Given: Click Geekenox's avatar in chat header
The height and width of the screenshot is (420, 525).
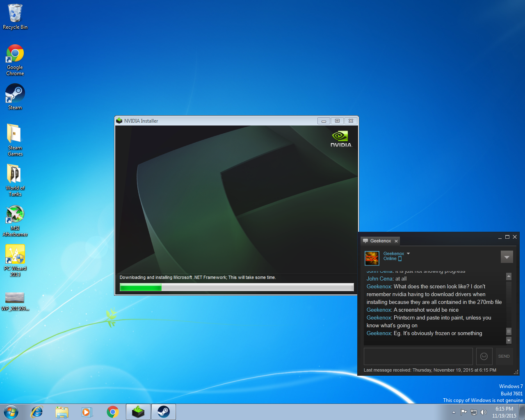Looking at the screenshot, I should point(372,258).
